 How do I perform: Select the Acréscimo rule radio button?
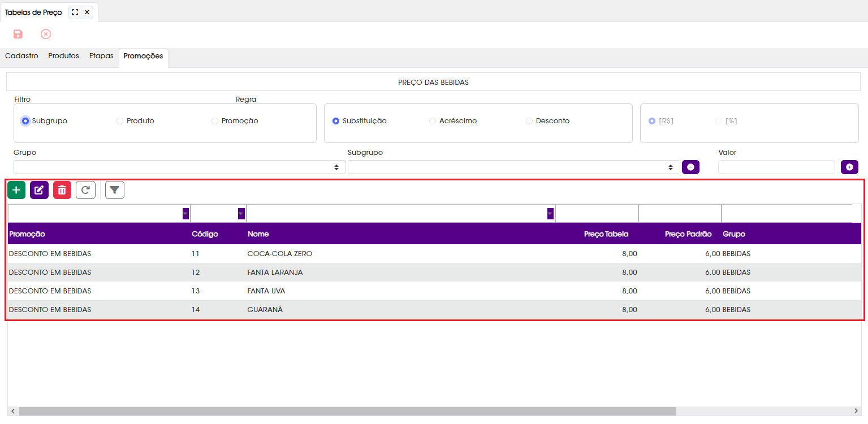pyautogui.click(x=433, y=121)
